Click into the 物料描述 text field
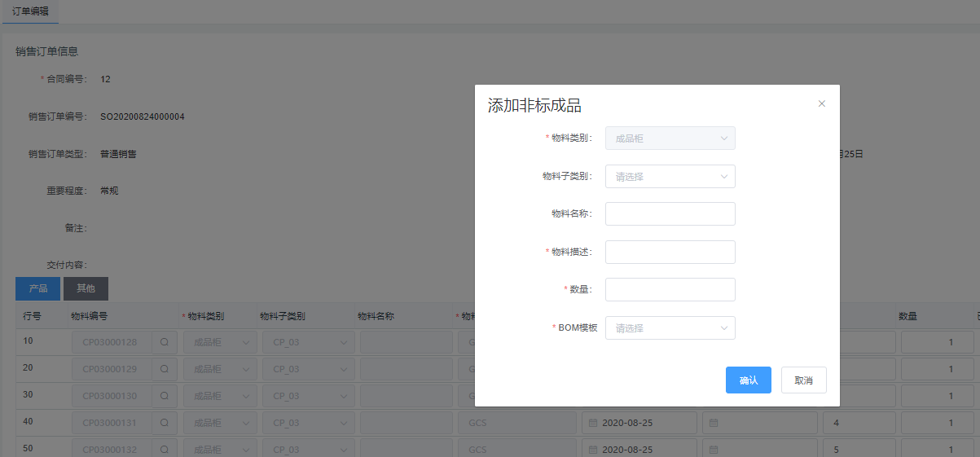Screen dimensions: 980x457 pos(670,253)
